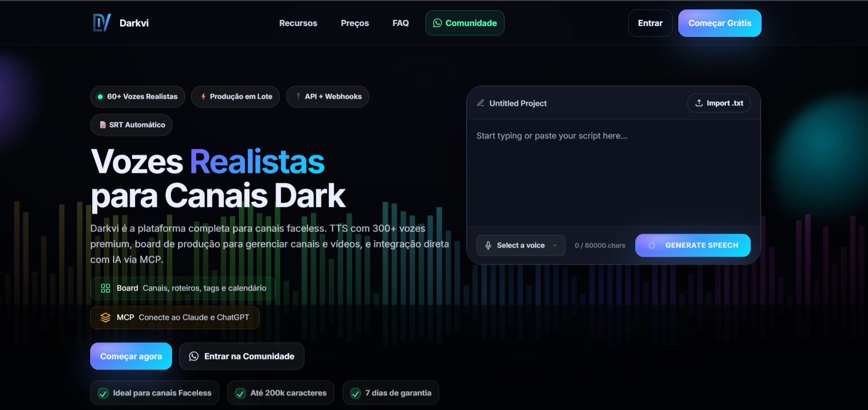Image resolution: width=868 pixels, height=410 pixels.
Task: Click the MCP layers icon
Action: (x=105, y=317)
